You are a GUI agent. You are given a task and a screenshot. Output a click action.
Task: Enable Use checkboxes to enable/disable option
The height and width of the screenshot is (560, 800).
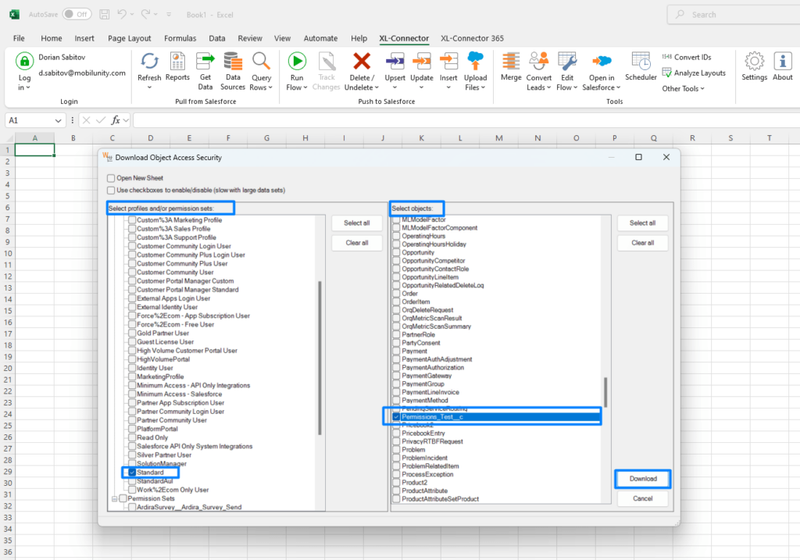click(111, 190)
